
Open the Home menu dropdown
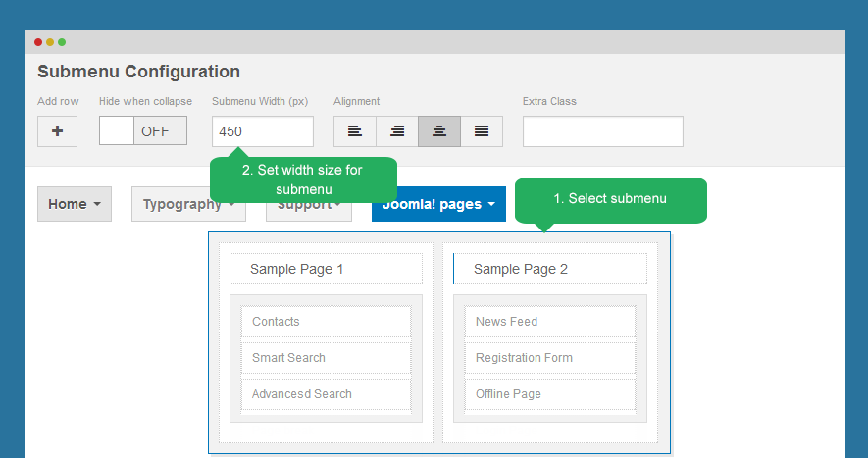[x=75, y=204]
